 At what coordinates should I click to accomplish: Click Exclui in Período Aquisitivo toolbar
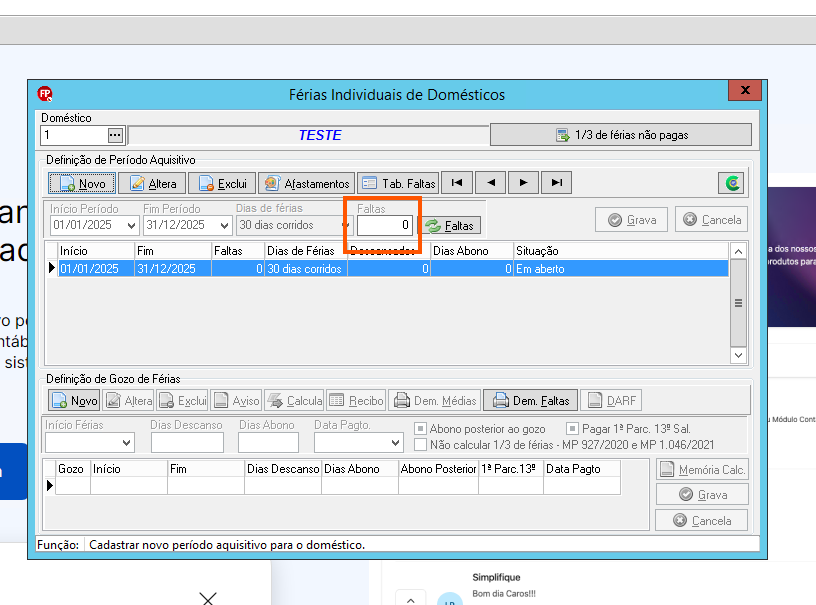click(222, 183)
